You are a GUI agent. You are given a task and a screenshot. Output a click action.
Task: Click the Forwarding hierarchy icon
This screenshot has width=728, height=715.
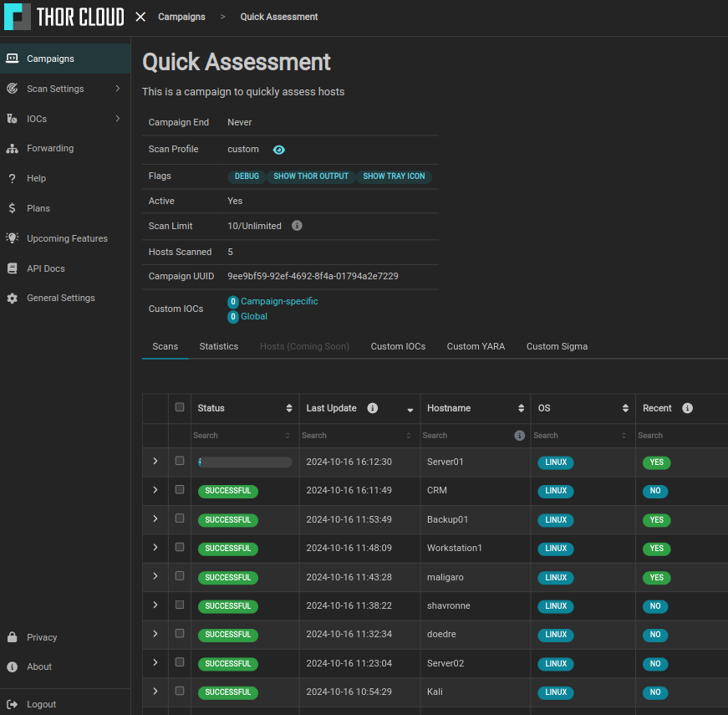click(13, 149)
